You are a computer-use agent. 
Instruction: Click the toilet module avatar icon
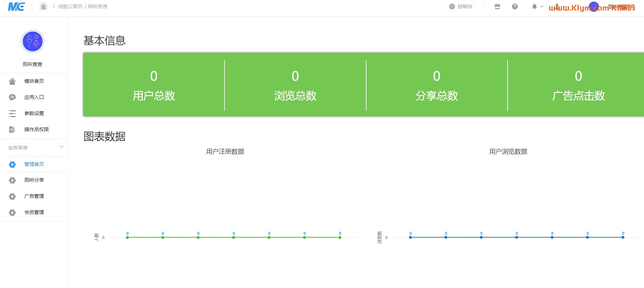click(x=32, y=41)
